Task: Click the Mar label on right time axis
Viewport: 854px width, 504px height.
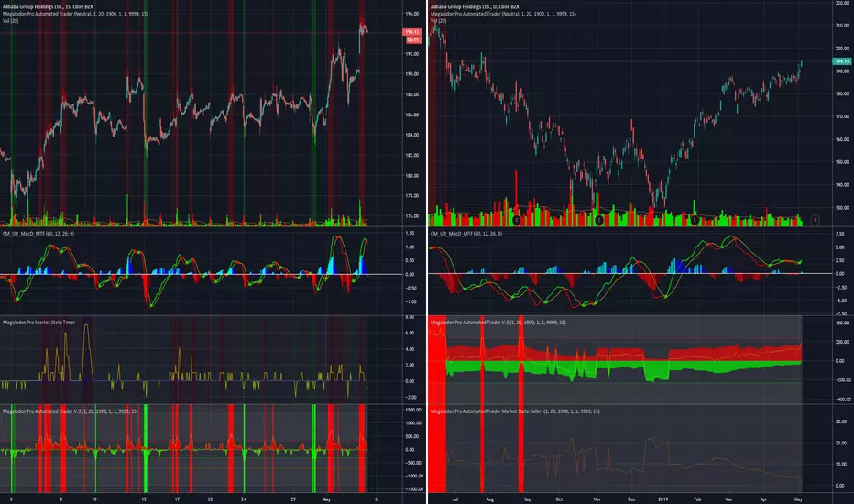Action: click(x=728, y=499)
